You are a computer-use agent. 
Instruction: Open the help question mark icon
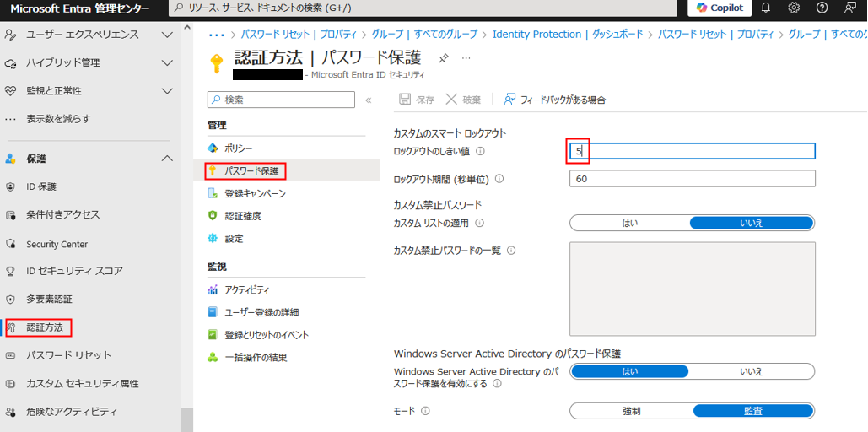coord(822,8)
